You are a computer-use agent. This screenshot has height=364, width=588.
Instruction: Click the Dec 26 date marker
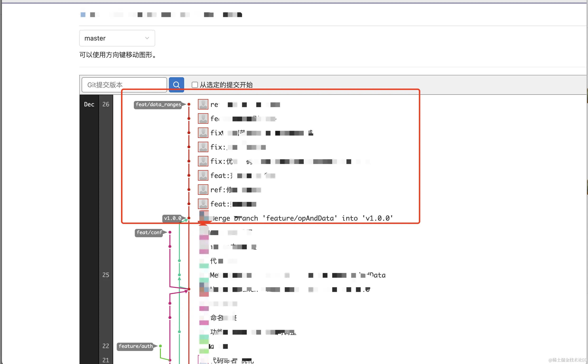point(106,105)
